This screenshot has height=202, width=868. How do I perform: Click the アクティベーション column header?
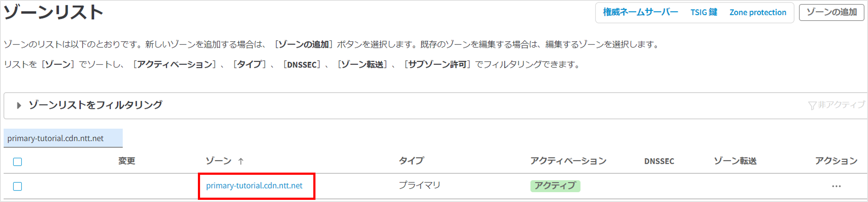point(568,161)
